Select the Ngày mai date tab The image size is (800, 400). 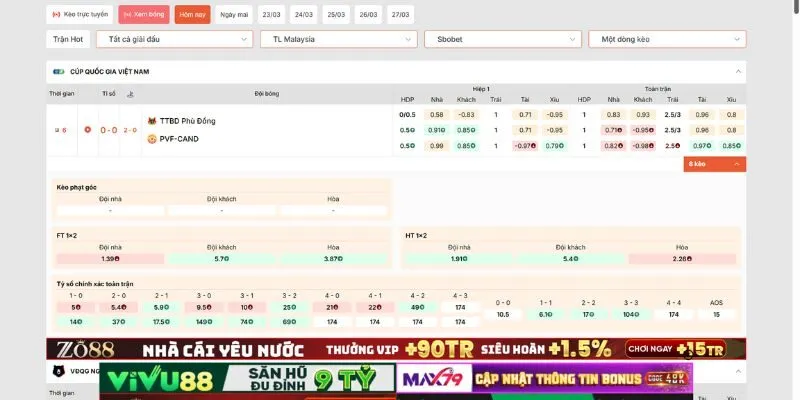click(234, 15)
